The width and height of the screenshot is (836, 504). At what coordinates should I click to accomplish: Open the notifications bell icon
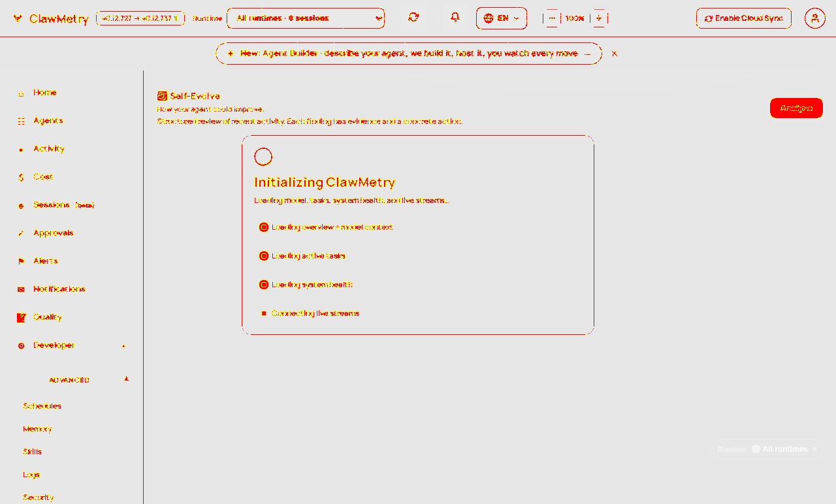click(x=455, y=18)
